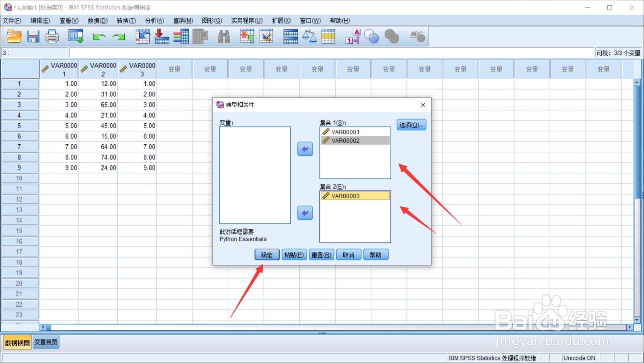Open the 扩展(X) menu

point(281,21)
